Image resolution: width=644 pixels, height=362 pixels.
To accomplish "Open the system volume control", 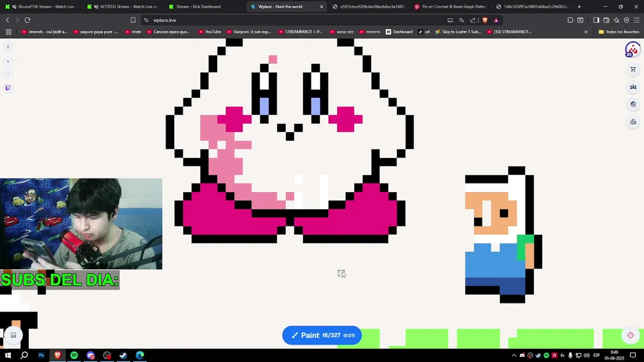I will coord(587,355).
